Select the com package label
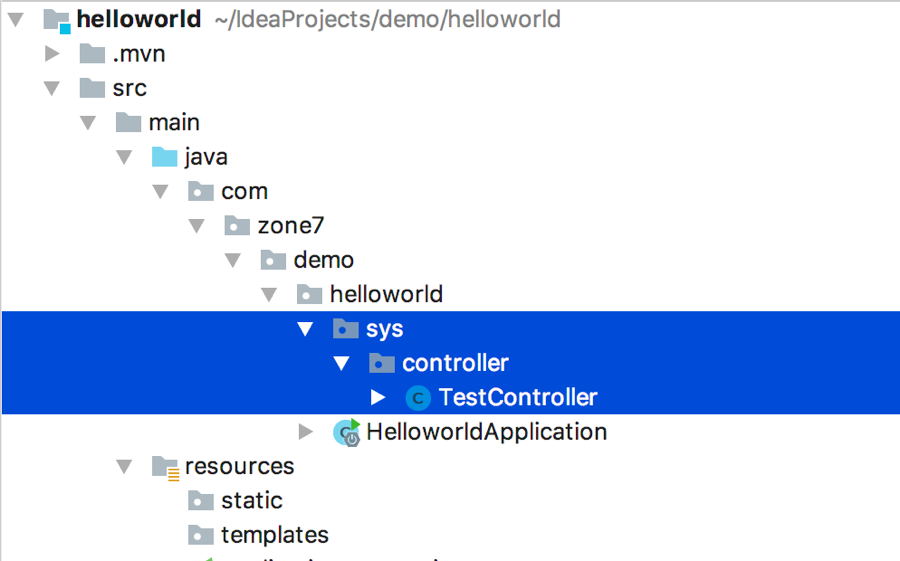The image size is (900, 561). 244,191
